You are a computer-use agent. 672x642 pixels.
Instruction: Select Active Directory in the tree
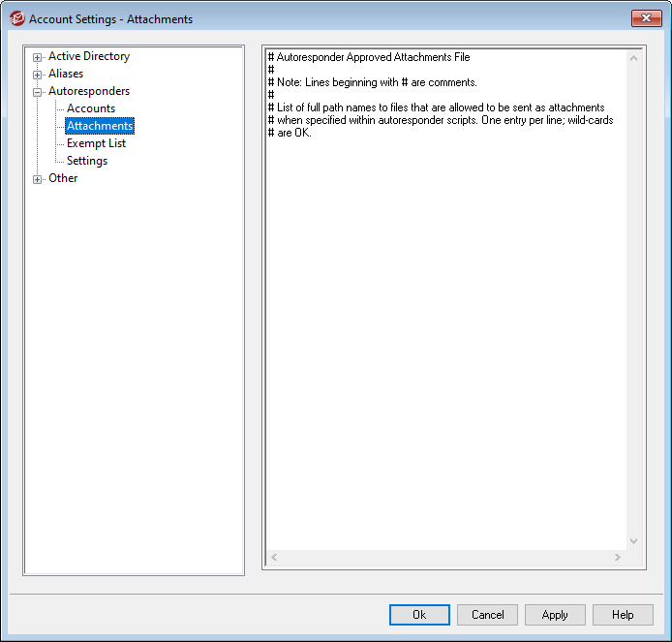(x=88, y=56)
